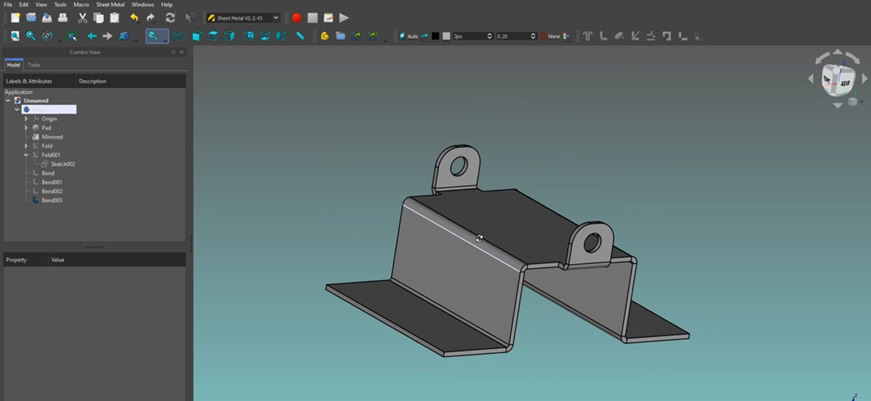This screenshot has height=401, width=871.
Task: Toggle the Auto construction mode button
Action: (x=410, y=36)
